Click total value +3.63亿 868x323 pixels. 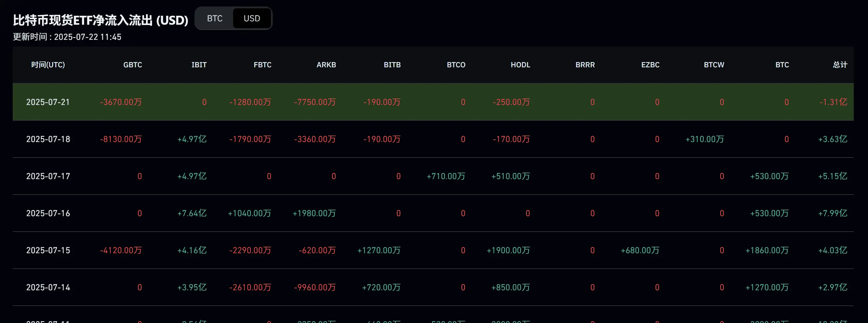[x=833, y=139]
